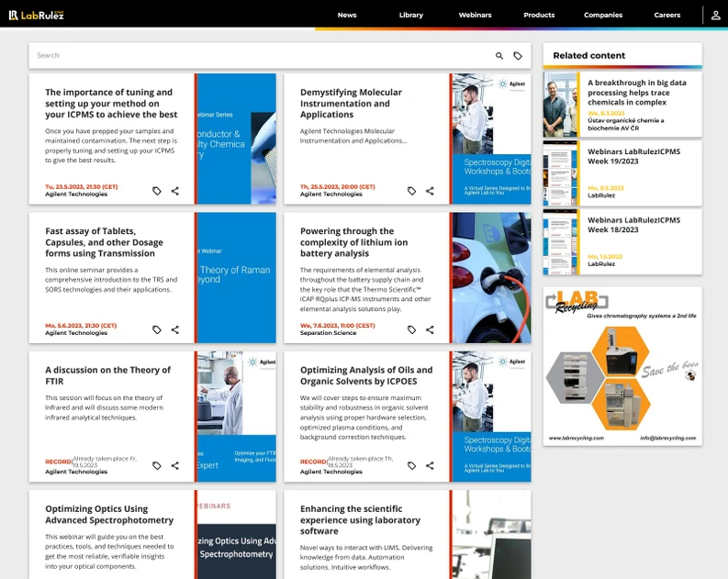
Task: Open 'Optimizing Analysis of Oils and Organic Solvents'
Action: click(x=366, y=375)
